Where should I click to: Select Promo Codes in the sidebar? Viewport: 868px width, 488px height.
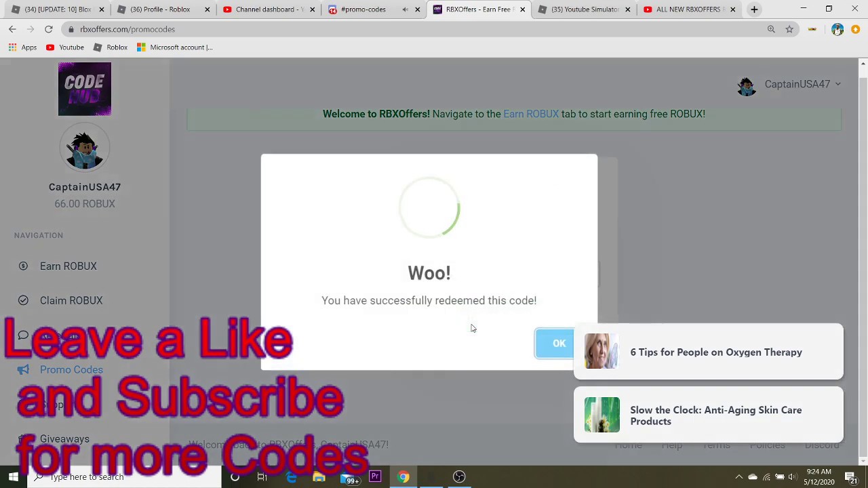(x=71, y=369)
